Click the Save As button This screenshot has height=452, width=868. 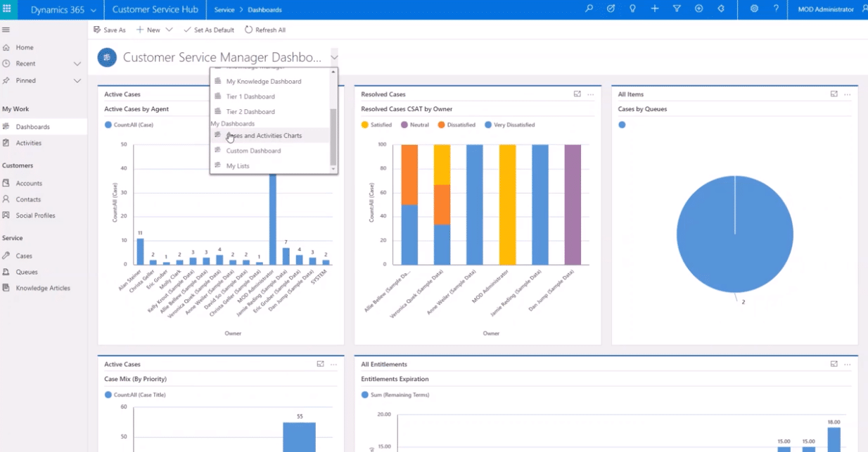tap(110, 30)
